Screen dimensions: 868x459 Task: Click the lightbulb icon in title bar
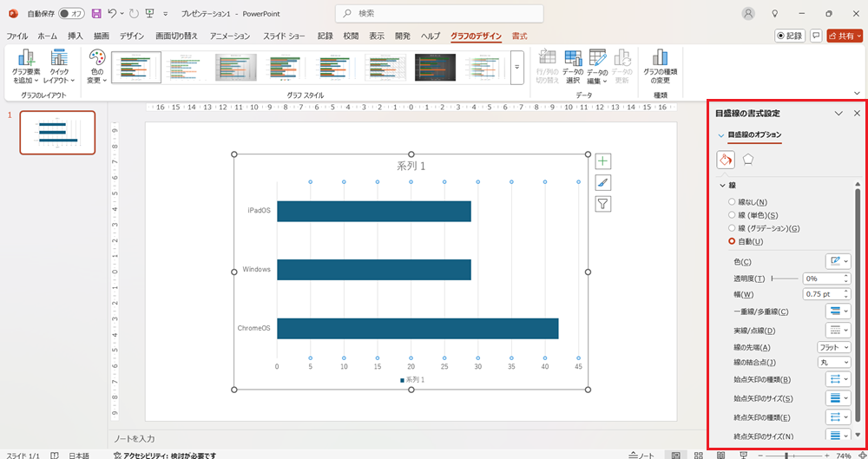(775, 13)
